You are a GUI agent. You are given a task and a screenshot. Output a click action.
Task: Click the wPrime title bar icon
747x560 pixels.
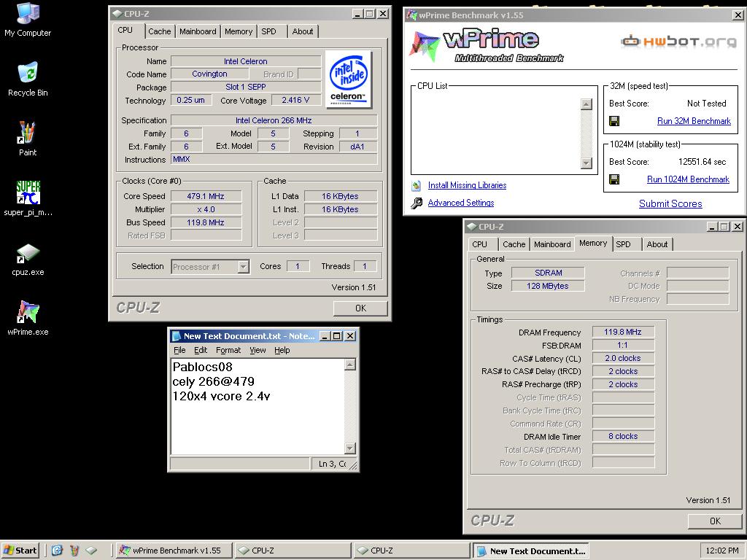click(411, 15)
